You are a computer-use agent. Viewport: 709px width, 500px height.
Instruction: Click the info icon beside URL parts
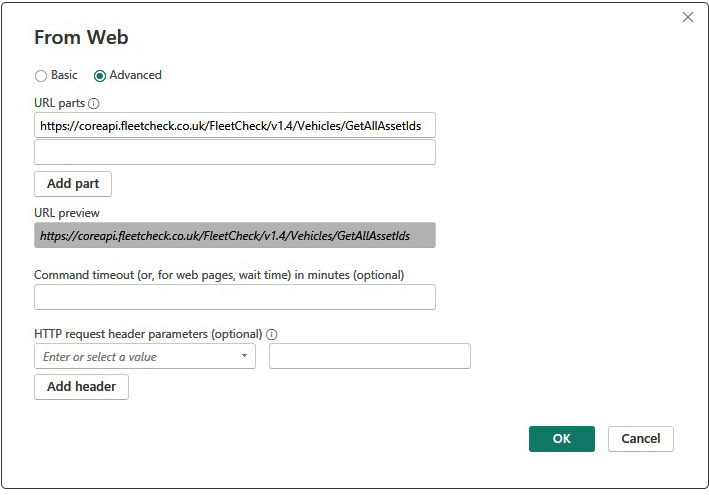click(x=94, y=103)
